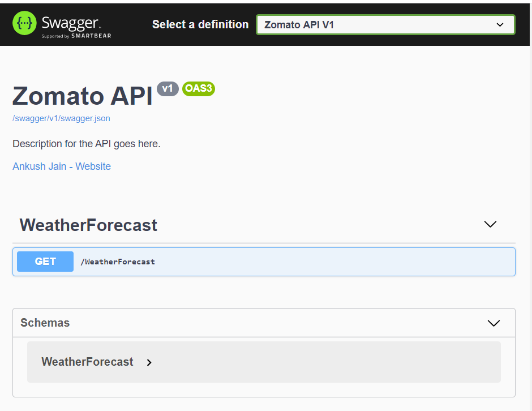Click the Zomato API page title

82,96
